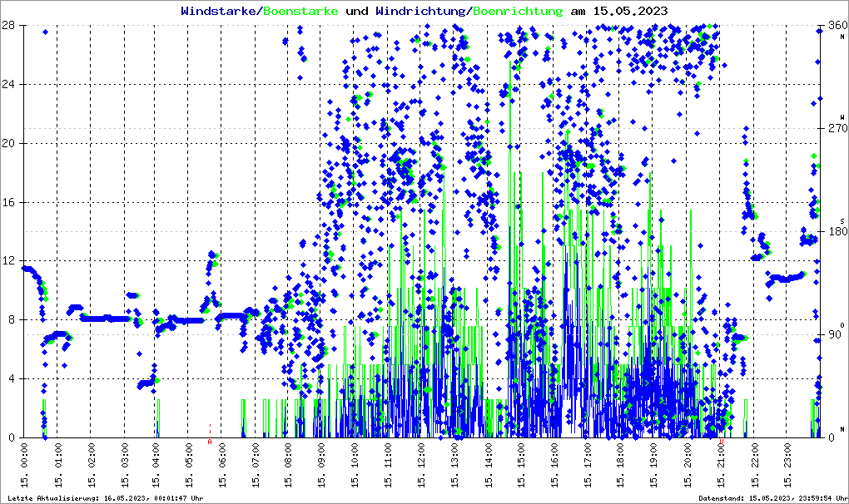The image size is (849, 504).
Task: Click the '15. 01:00' time axis label
Action: 57,465
